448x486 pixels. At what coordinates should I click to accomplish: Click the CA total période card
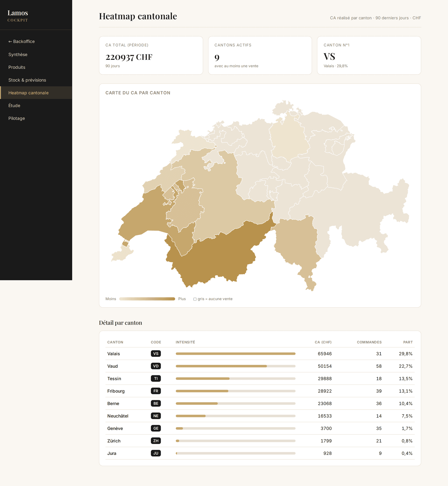pyautogui.click(x=151, y=55)
